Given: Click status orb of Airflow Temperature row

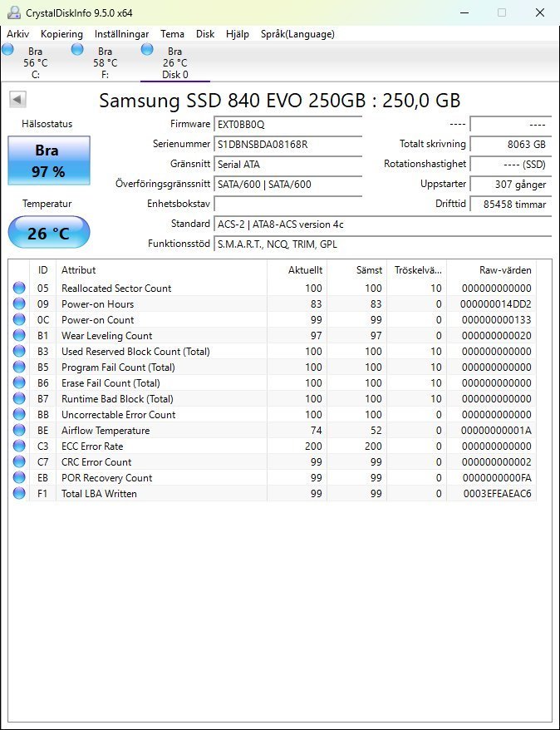Looking at the screenshot, I should point(19,431).
